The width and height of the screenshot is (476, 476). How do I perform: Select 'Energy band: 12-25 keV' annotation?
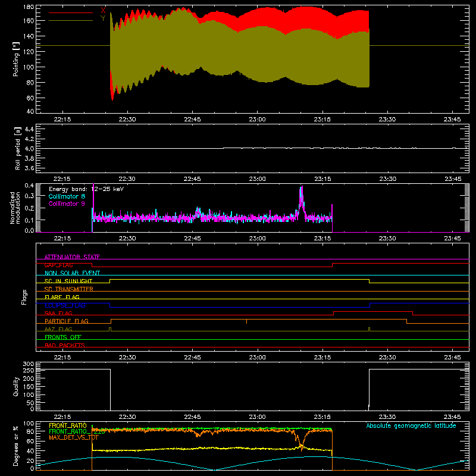pos(86,189)
